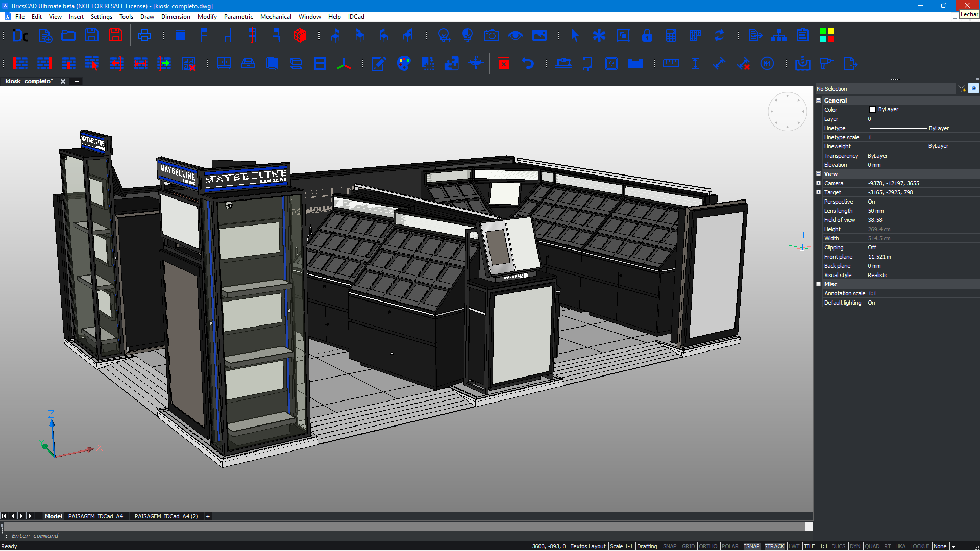Disable STRACK in status bar

pyautogui.click(x=774, y=546)
